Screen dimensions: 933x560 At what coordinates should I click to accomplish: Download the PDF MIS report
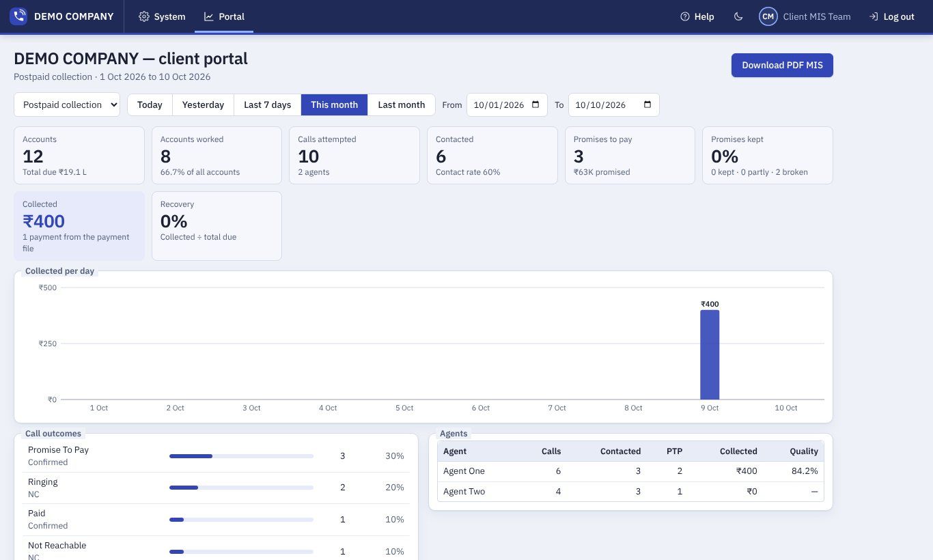[x=782, y=65]
